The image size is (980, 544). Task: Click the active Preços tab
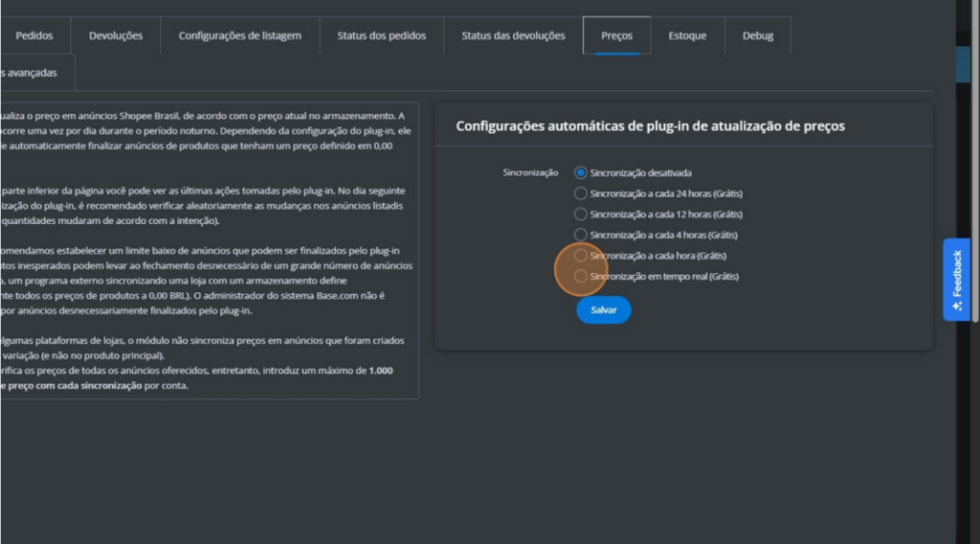(616, 36)
